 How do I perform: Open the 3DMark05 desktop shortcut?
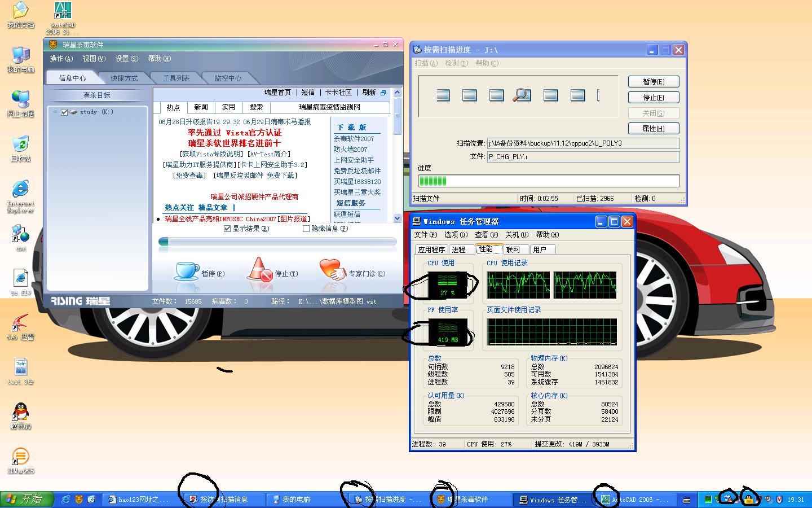20,457
